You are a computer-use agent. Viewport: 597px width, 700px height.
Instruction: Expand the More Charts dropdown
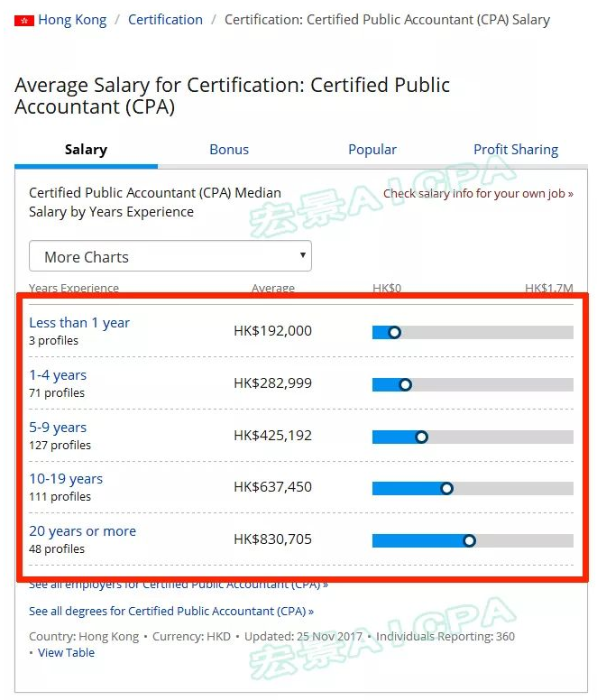coord(170,257)
